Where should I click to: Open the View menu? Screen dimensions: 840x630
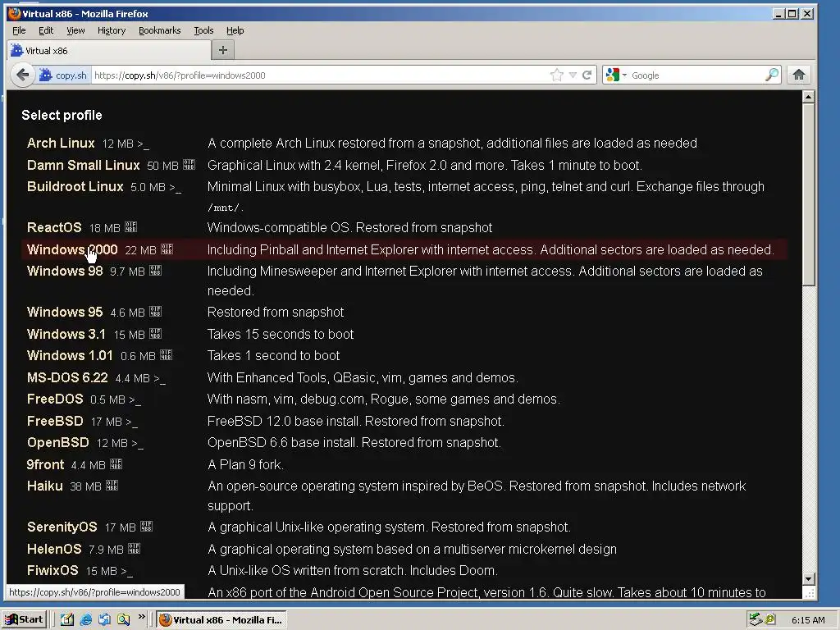pyautogui.click(x=75, y=30)
